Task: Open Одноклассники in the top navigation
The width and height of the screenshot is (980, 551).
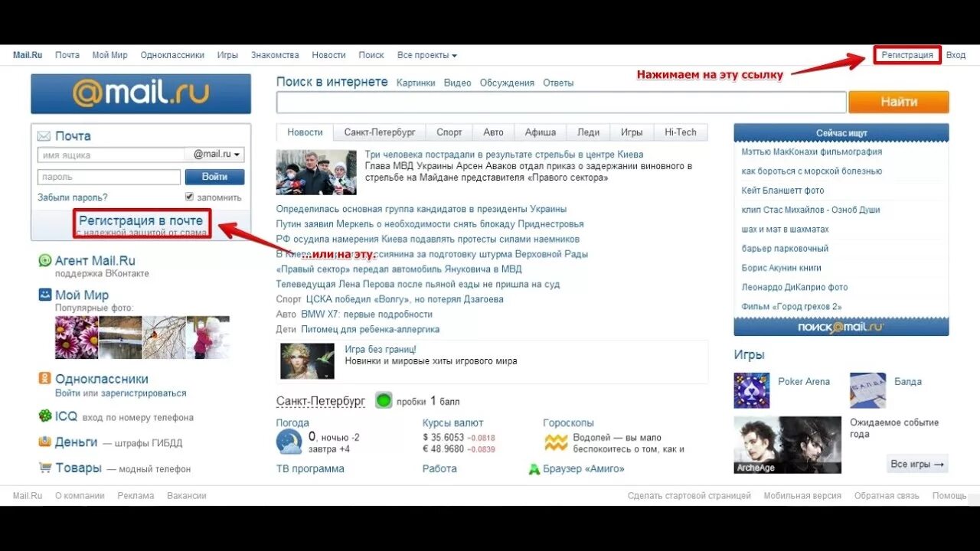Action: pos(172,55)
